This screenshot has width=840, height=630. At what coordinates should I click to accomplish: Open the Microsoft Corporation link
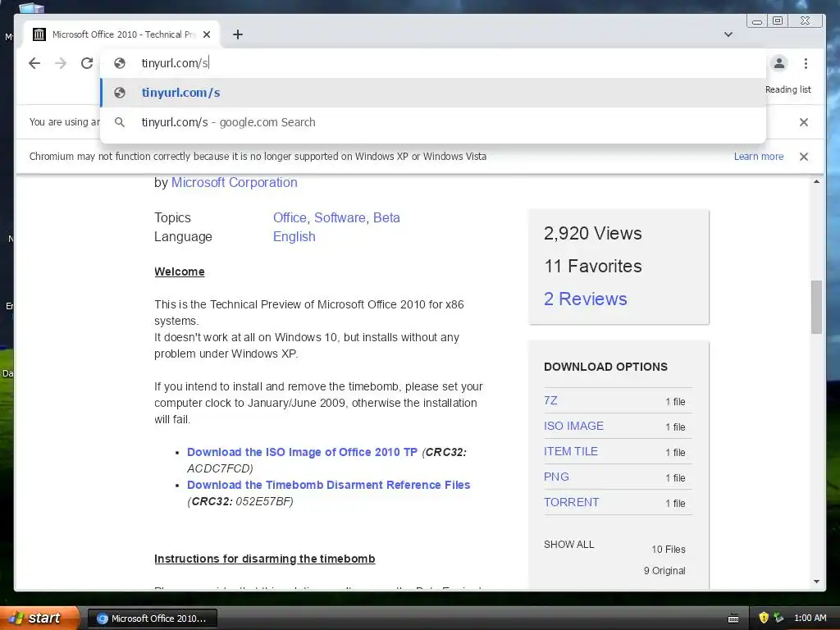(x=234, y=182)
